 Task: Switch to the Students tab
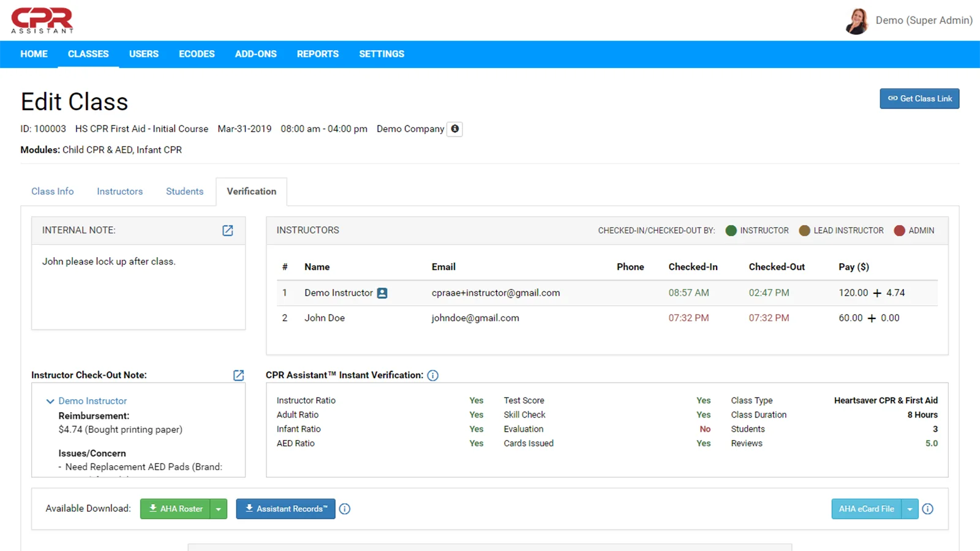[184, 192]
